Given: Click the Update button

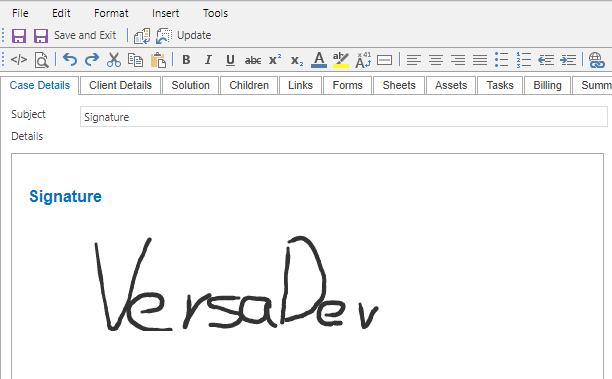Looking at the screenshot, I should coord(183,36).
